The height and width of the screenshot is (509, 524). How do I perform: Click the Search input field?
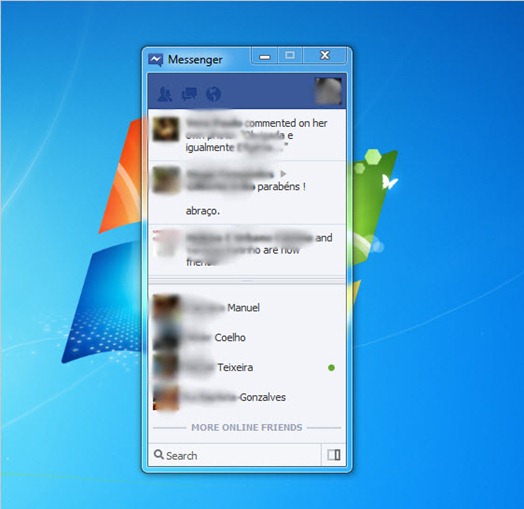tap(235, 455)
